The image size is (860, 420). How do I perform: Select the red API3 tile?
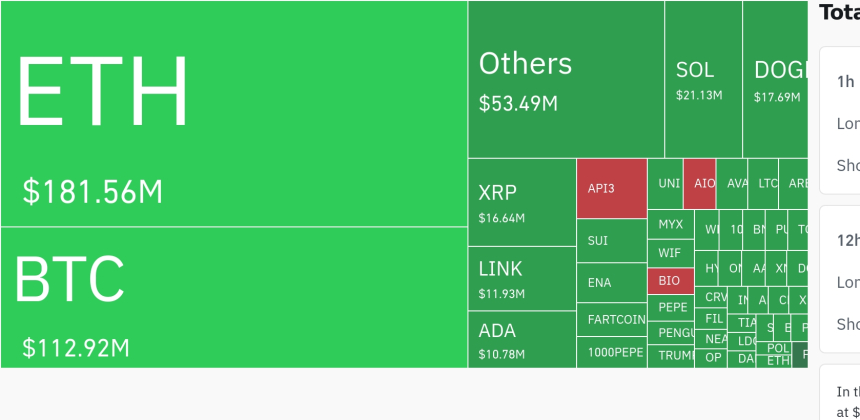(611, 188)
